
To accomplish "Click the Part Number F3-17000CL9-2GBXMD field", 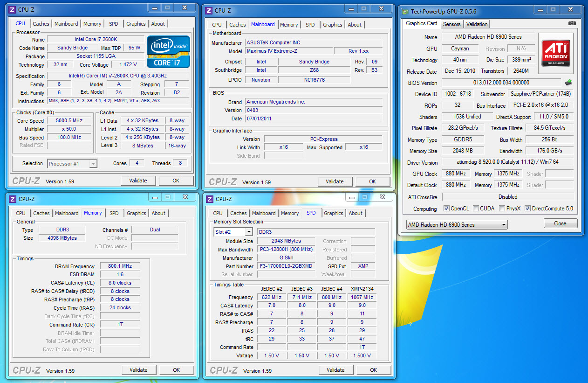I will click(x=287, y=266).
